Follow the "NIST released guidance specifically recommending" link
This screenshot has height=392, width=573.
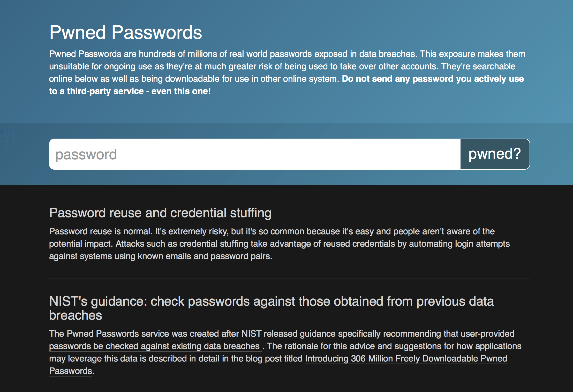378,334
